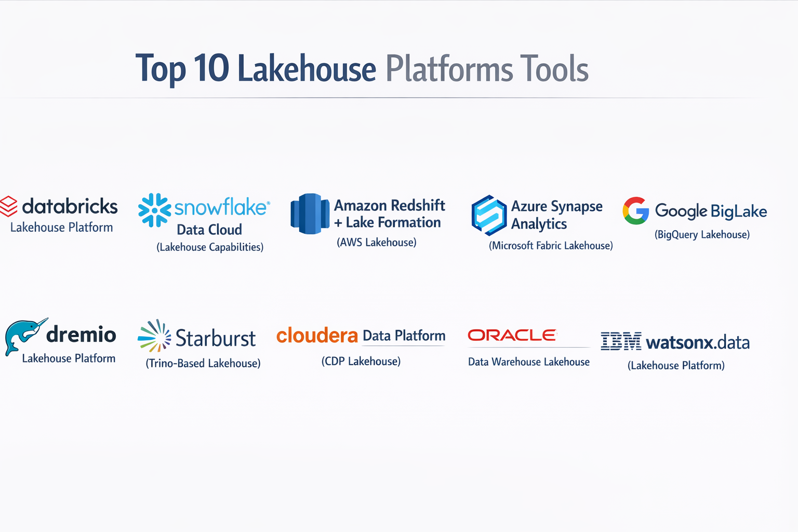Click 'Data Warehouse Lakehouse' caption under Oracle
798x532 pixels.
(x=528, y=362)
